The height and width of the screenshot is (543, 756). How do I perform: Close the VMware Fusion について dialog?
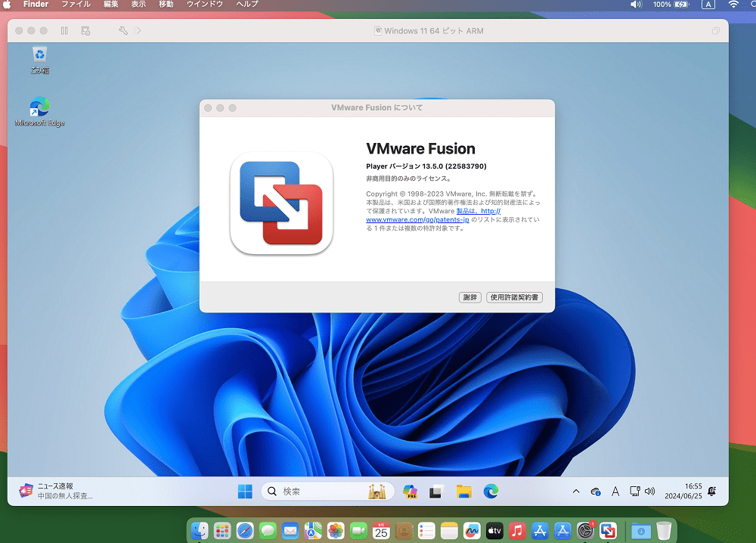[x=208, y=108]
